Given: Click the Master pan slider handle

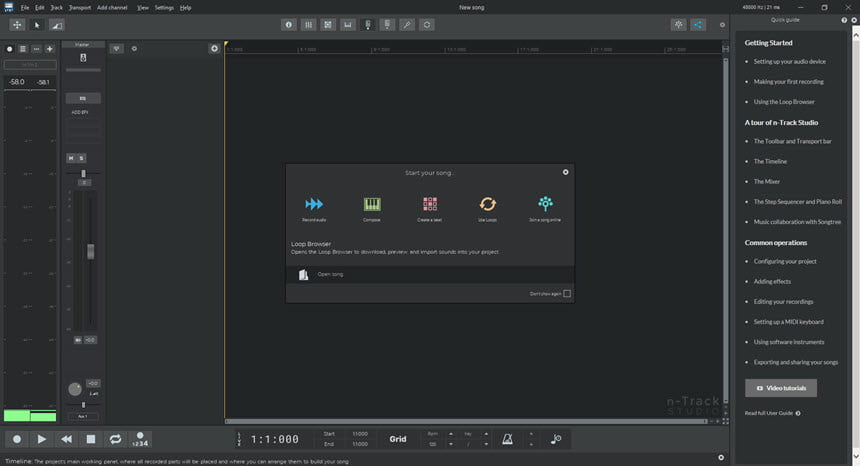Looking at the screenshot, I should click(83, 174).
